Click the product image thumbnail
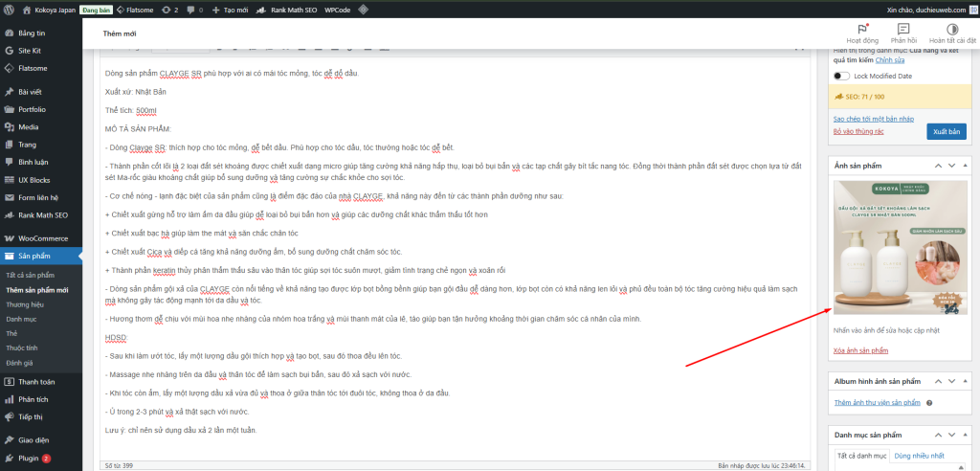Viewport: 980px width, 471px height. pyautogui.click(x=899, y=246)
